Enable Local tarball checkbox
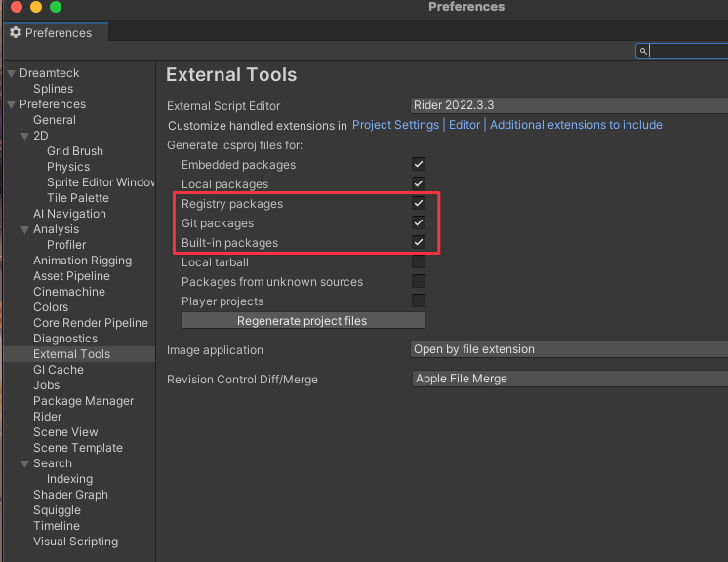Screen dimensions: 728x562 pyautogui.click(x=419, y=261)
